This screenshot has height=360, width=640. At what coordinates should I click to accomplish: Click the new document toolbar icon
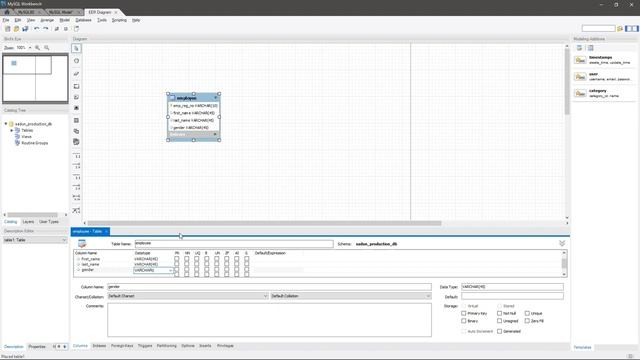pos(8,29)
